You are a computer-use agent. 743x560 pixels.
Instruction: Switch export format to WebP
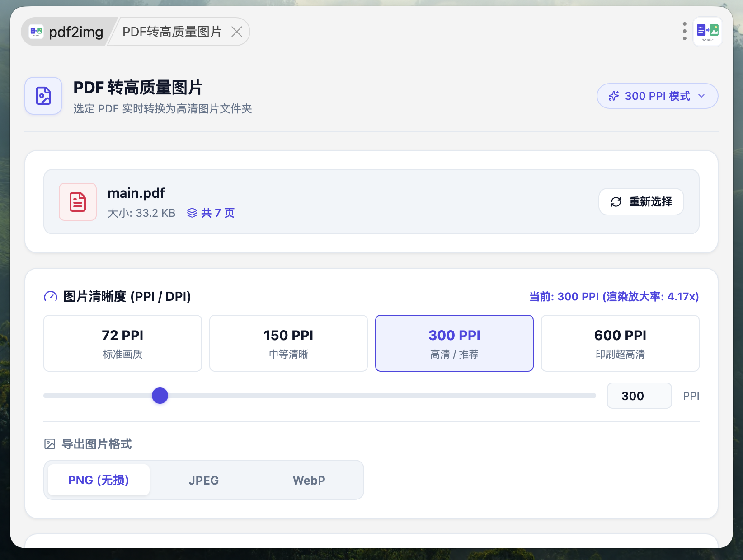tap(309, 480)
